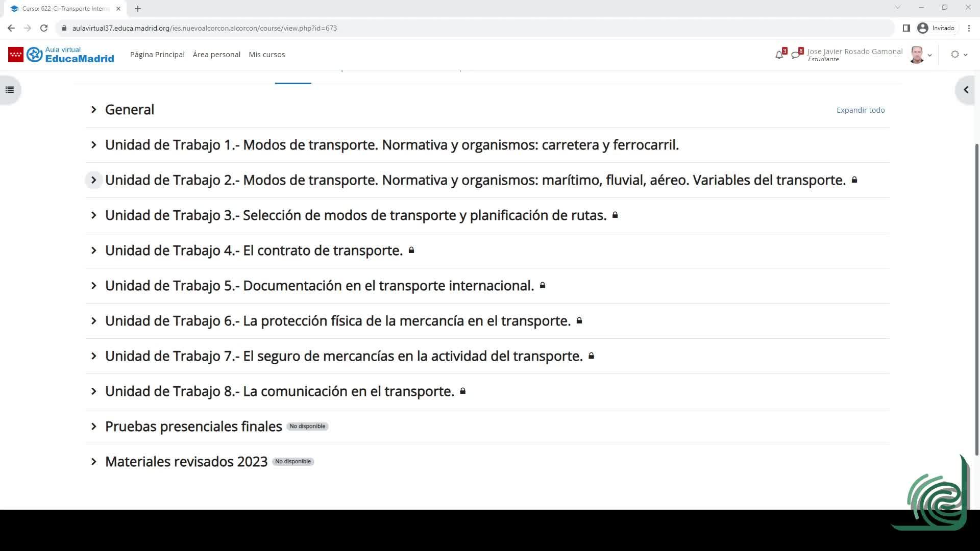Open the notifications bell icon
This screenshot has width=980, height=551.
coord(779,55)
